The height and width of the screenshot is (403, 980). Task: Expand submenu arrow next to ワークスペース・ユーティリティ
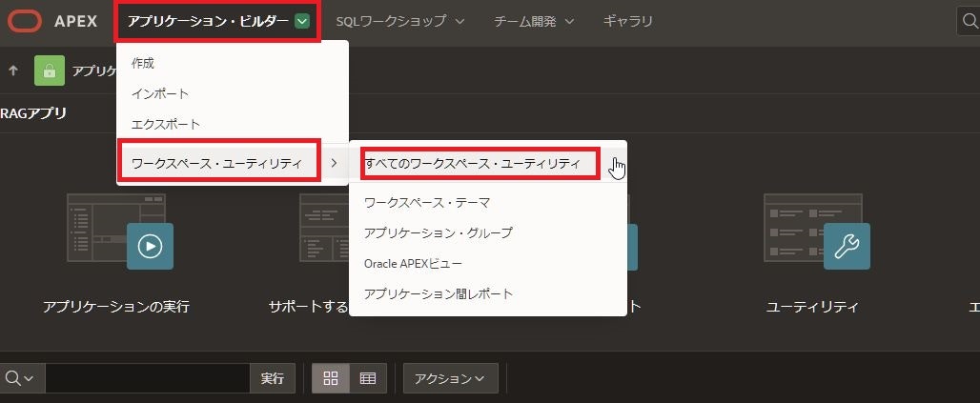point(334,164)
